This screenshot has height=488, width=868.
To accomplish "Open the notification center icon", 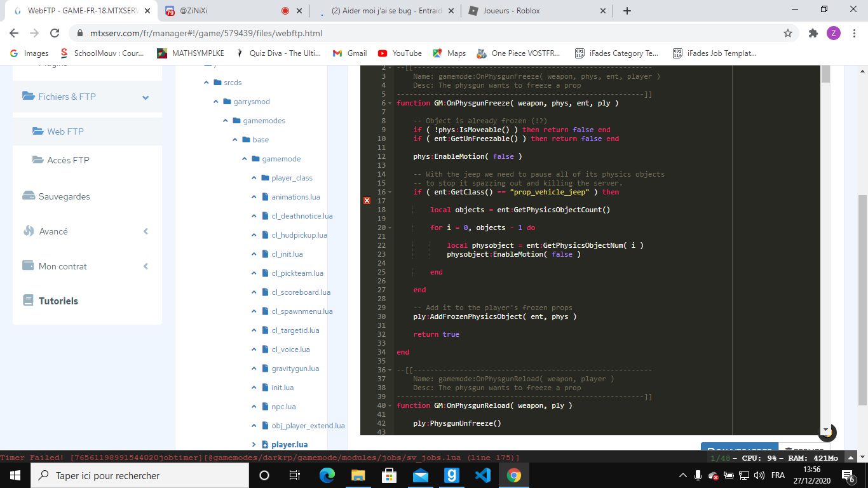I will point(848,475).
